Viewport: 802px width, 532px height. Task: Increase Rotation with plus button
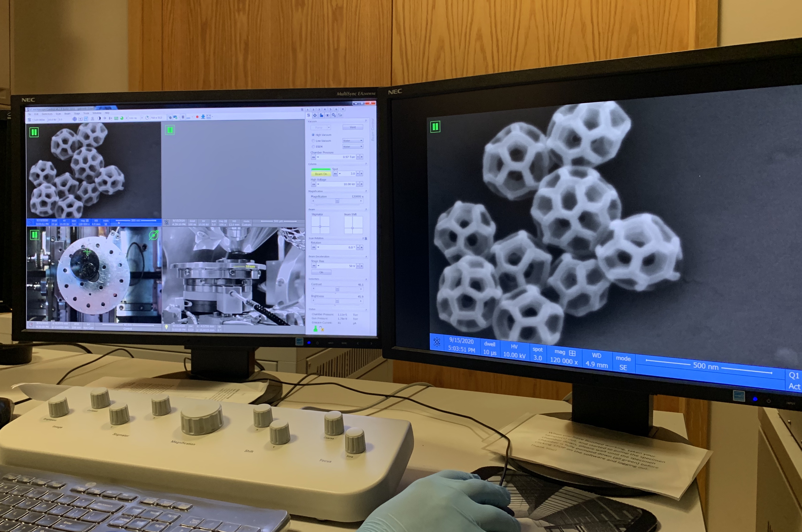(x=362, y=247)
